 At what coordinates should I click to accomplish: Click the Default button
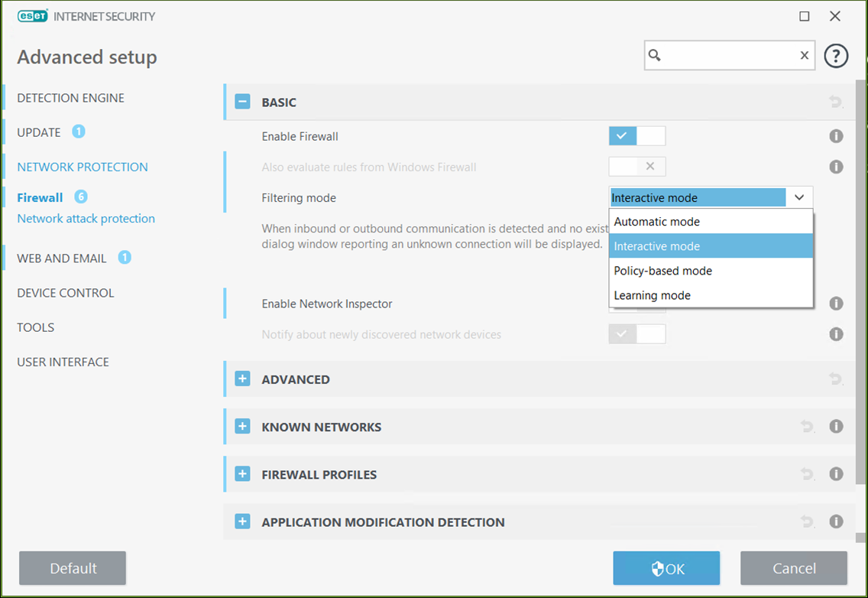(x=73, y=568)
